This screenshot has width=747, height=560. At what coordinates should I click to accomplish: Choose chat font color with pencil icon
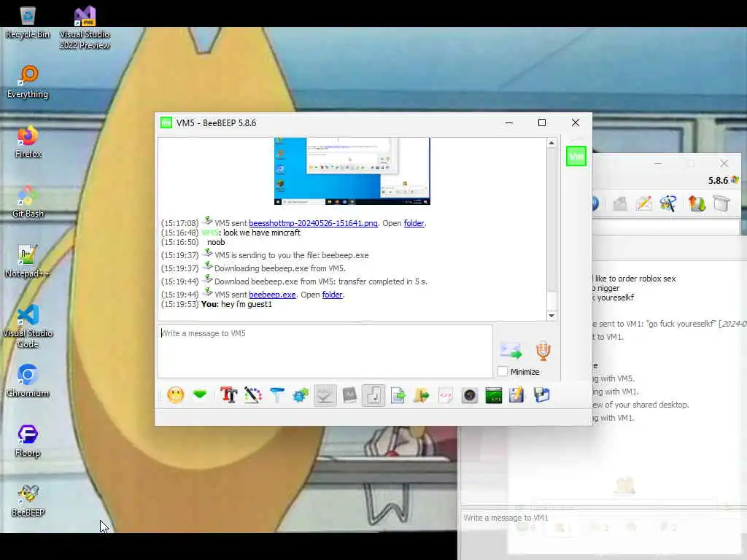click(253, 395)
